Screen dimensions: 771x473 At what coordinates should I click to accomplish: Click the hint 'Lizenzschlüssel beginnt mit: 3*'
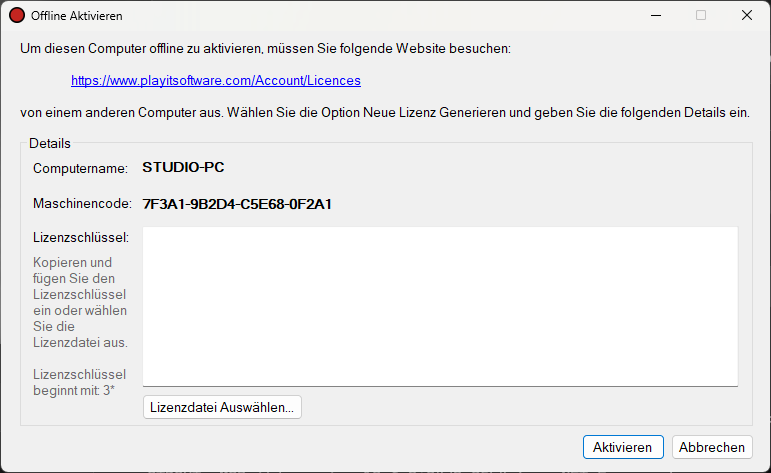point(79,383)
